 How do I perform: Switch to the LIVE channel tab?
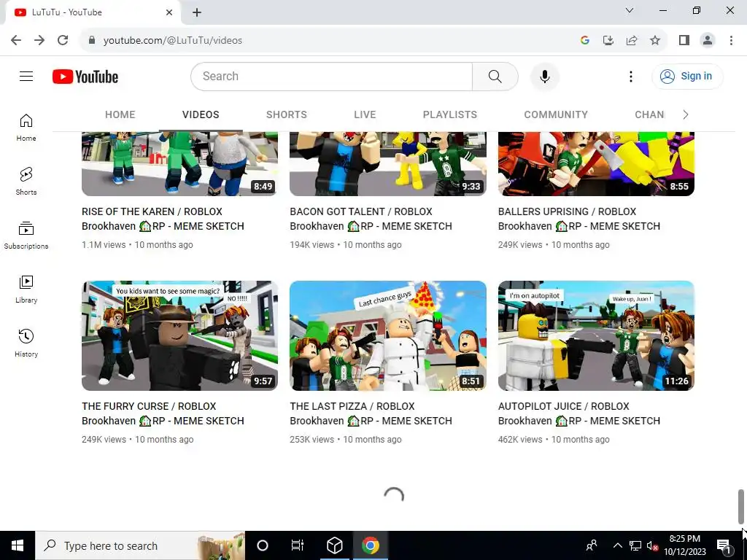point(365,114)
